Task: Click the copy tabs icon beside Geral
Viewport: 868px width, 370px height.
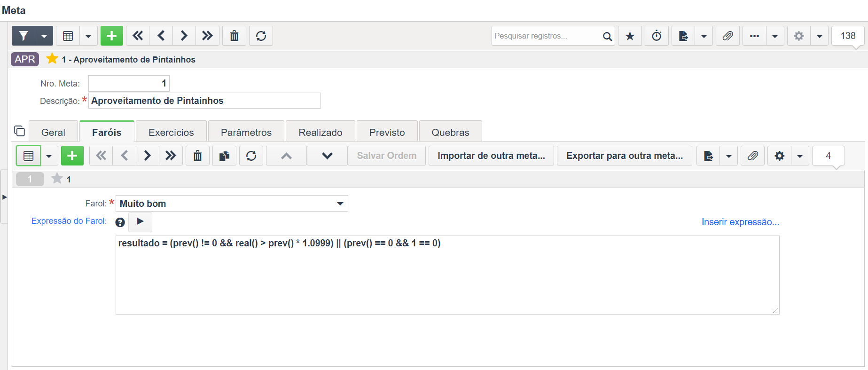Action: click(x=19, y=131)
